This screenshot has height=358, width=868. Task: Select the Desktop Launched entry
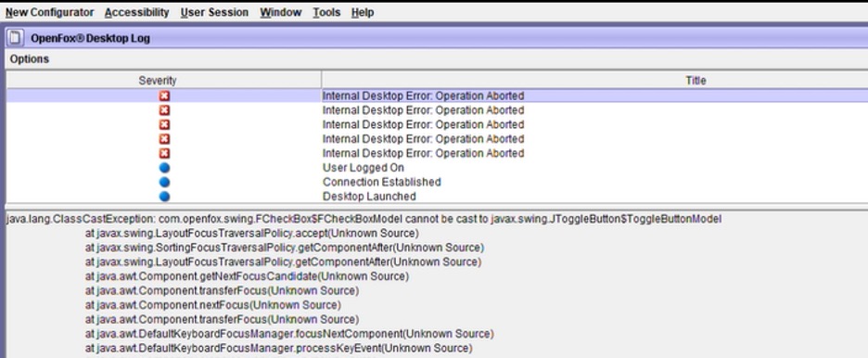coord(369,197)
